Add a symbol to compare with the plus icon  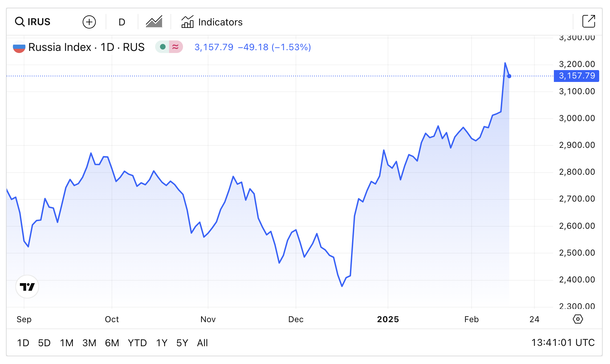click(x=89, y=22)
